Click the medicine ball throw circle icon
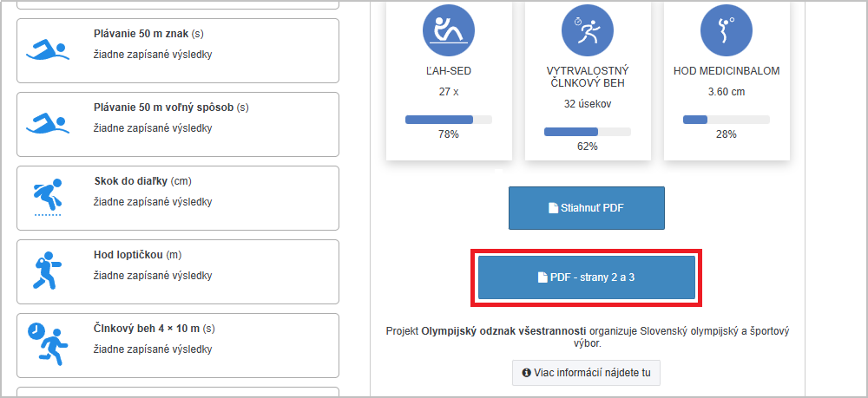Screen dimensions: 868x398 tap(726, 30)
